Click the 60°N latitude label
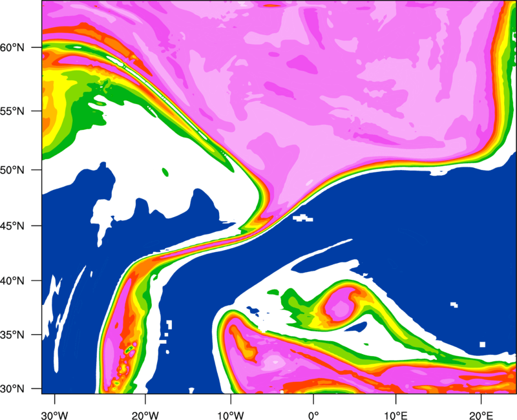The width and height of the screenshot is (517, 420). 12,47
